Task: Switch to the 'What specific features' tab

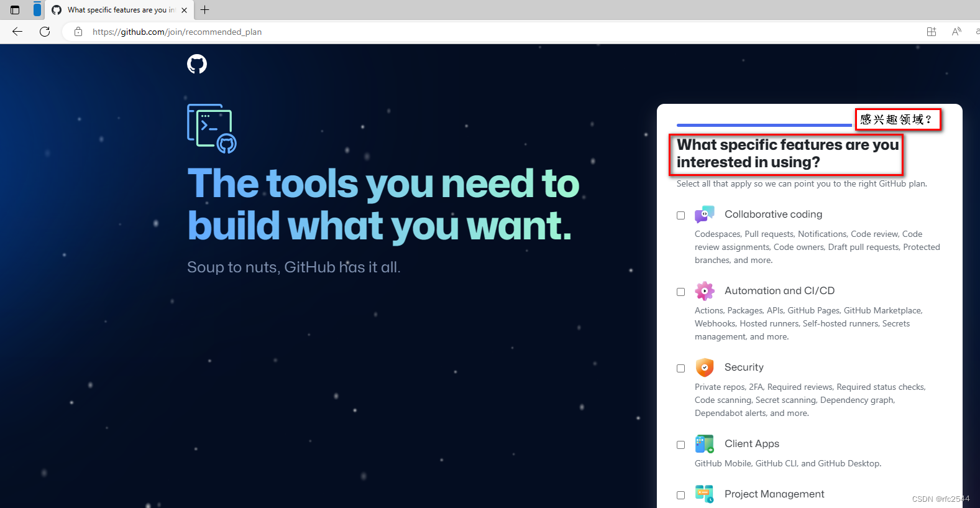Action: (x=119, y=10)
